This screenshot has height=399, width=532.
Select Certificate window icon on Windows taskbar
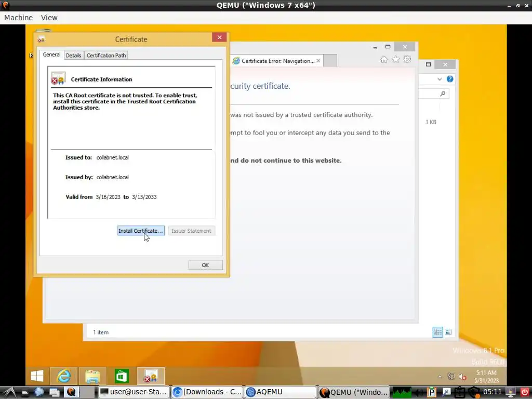pyautogui.click(x=151, y=376)
